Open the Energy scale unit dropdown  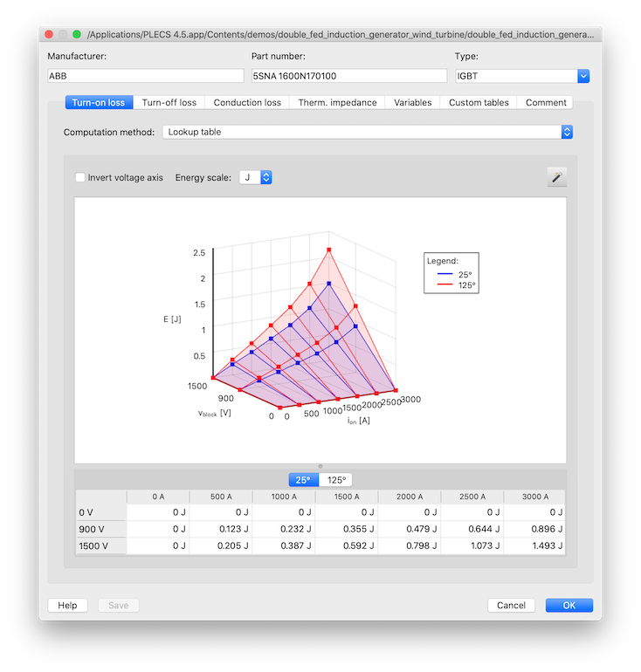(266, 177)
